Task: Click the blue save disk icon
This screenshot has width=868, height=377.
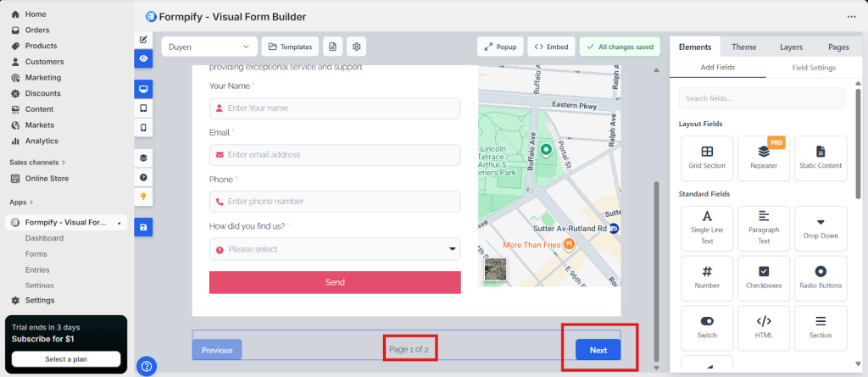Action: 143,227
